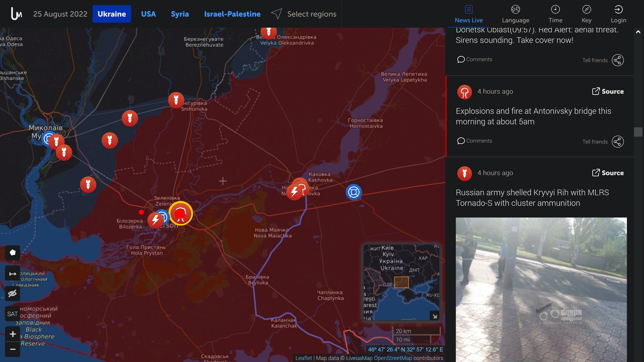The image size is (644, 362).
Task: Click the 25 August 2022 date
Action: 60,14
